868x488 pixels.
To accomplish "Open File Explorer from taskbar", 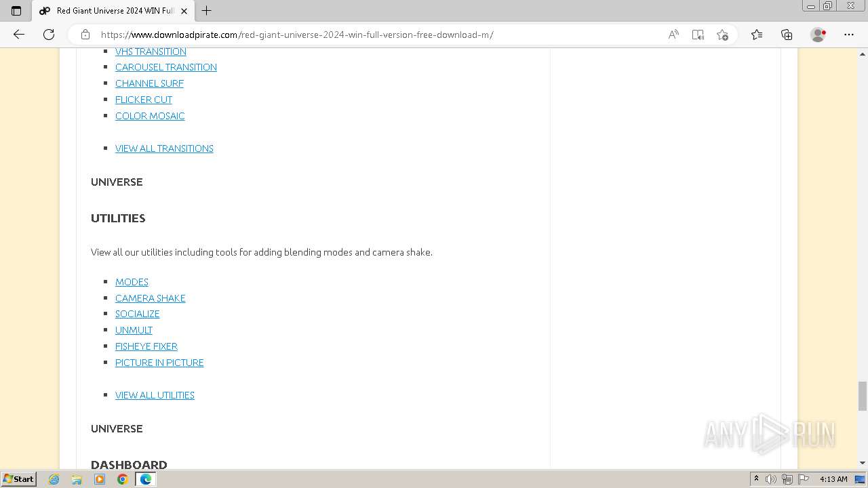I will 77,479.
